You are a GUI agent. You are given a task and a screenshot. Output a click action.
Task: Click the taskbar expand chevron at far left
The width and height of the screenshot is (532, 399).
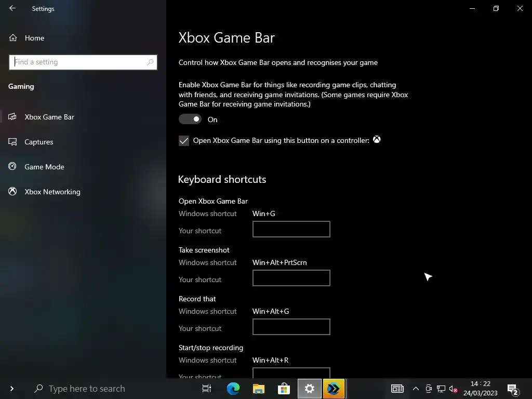12,389
